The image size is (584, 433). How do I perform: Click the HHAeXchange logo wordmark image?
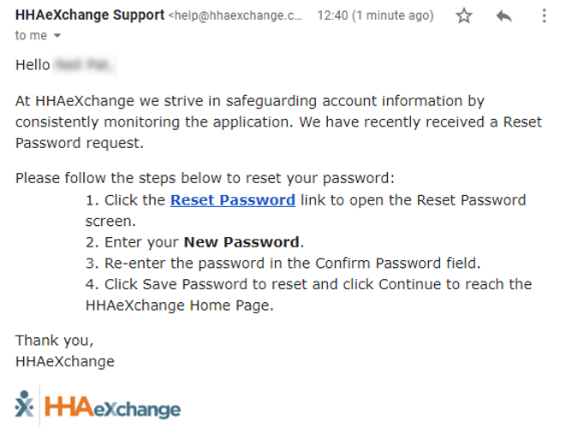[x=112, y=407]
